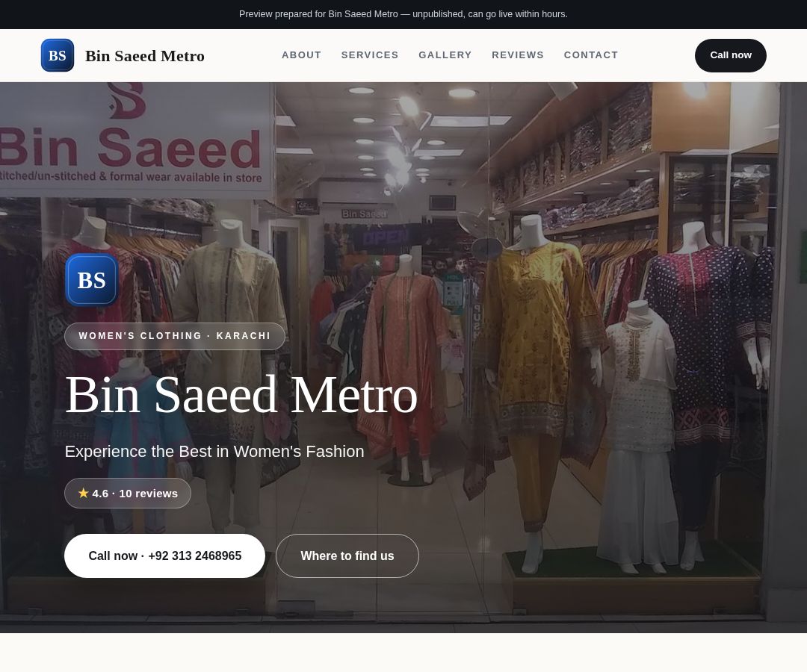807x672 pixels.
Task: Click the Women's Clothing · Karachi tag
Action: [x=175, y=336]
